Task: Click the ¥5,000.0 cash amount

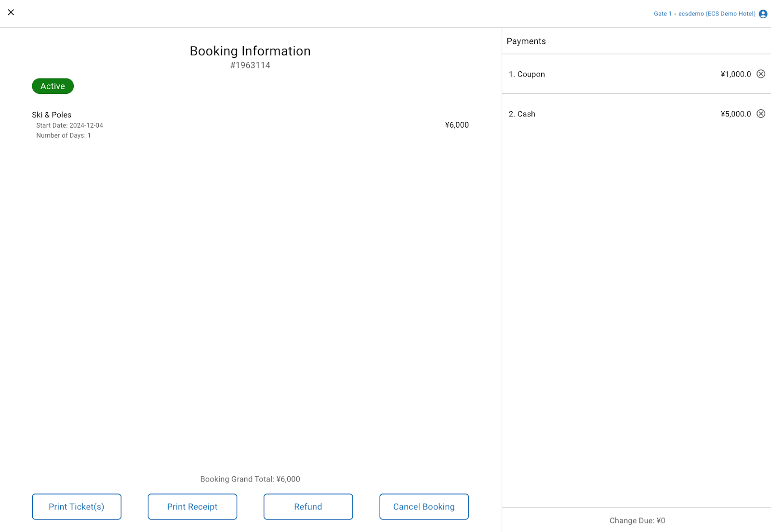Action: pos(735,114)
